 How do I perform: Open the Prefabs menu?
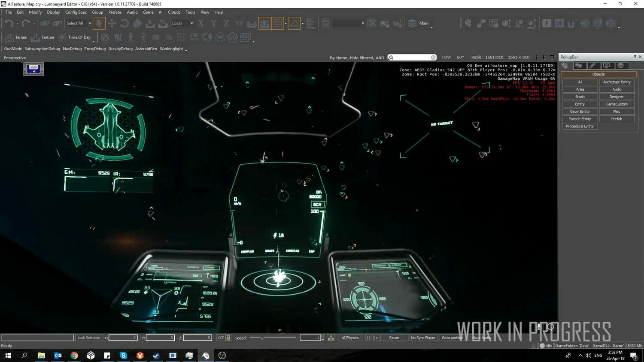(115, 12)
